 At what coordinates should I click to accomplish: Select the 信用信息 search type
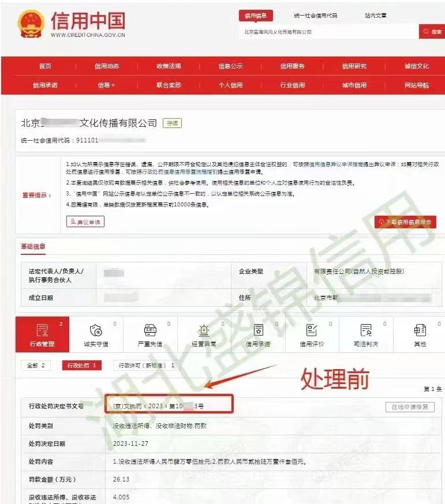(x=256, y=16)
